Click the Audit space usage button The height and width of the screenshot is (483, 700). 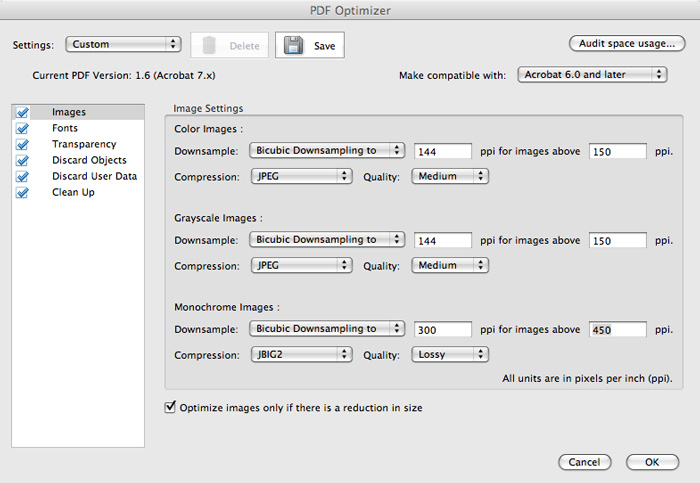[x=626, y=44]
